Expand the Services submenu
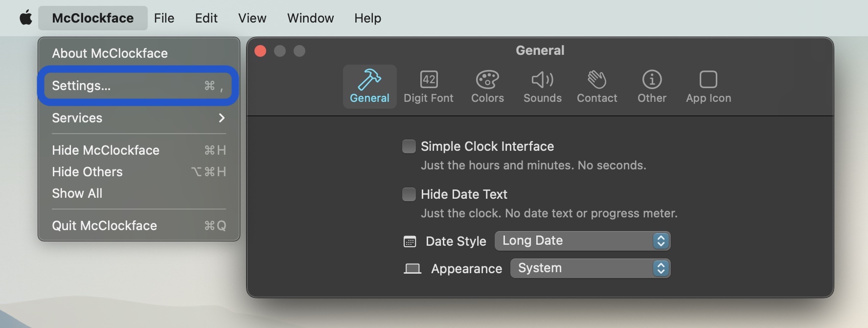 pos(138,118)
